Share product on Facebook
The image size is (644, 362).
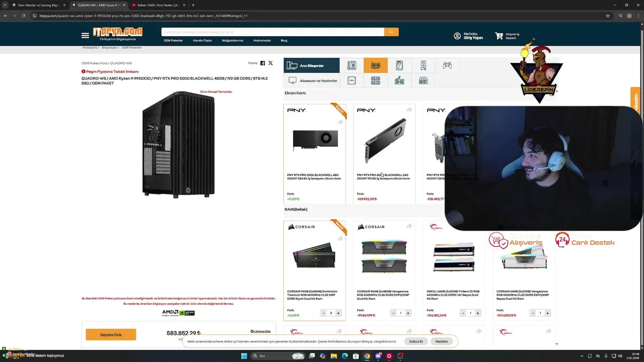click(x=263, y=63)
